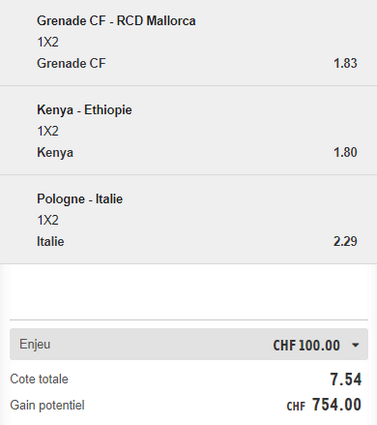Click the Italie selection name
The image size is (377, 425).
tap(50, 241)
